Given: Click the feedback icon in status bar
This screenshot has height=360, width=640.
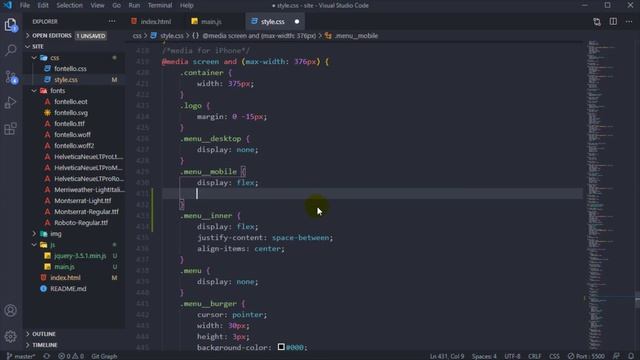Looking at the screenshot, I should coord(616,356).
